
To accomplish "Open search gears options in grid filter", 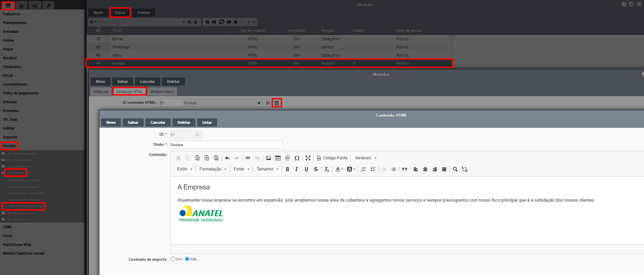I will point(189,22).
